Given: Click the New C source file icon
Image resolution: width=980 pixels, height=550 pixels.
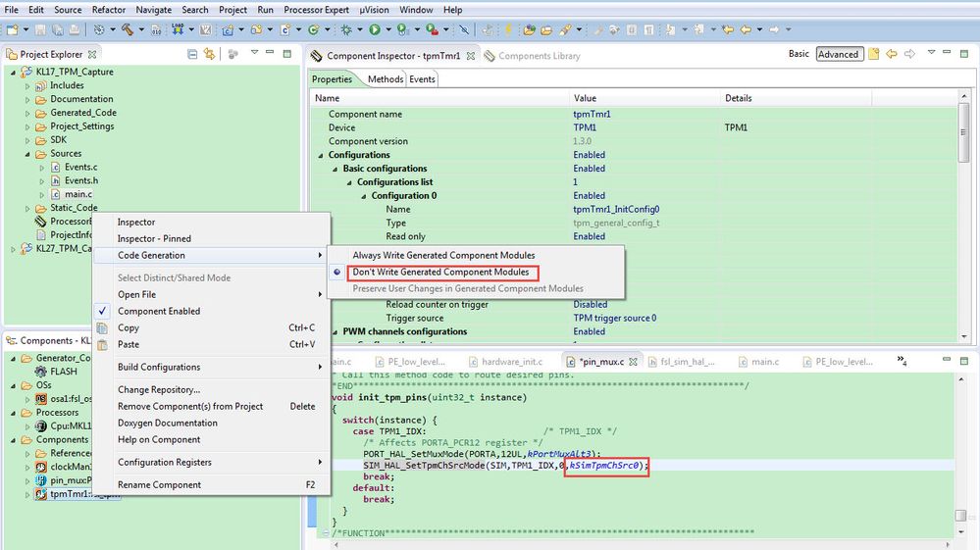Looking at the screenshot, I should (x=285, y=29).
